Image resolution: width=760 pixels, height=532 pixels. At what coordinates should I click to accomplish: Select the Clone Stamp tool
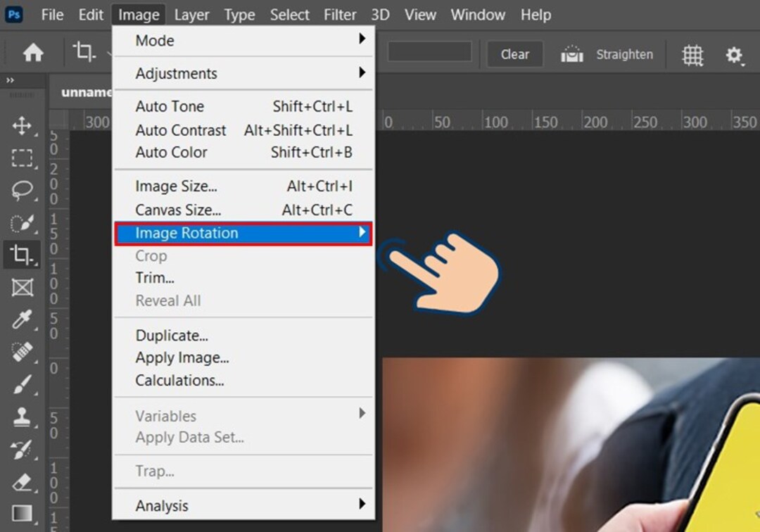click(22, 417)
